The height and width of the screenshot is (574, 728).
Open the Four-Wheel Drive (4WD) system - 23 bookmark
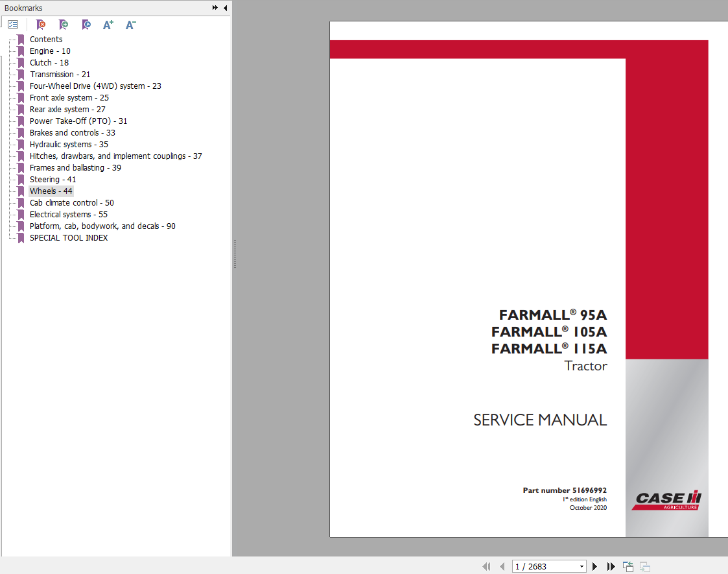(x=96, y=86)
